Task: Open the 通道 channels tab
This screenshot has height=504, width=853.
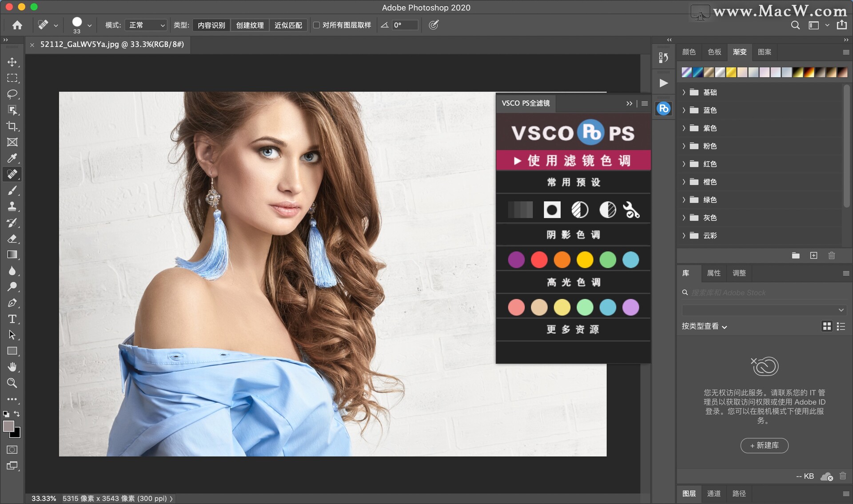Action: [713, 493]
